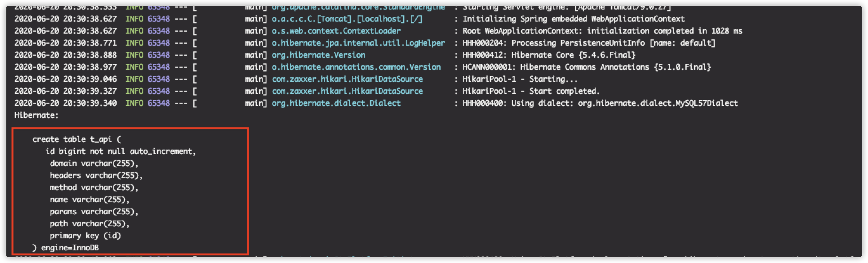Click the "method varchar(255)" column line
The width and height of the screenshot is (868, 263).
(94, 188)
